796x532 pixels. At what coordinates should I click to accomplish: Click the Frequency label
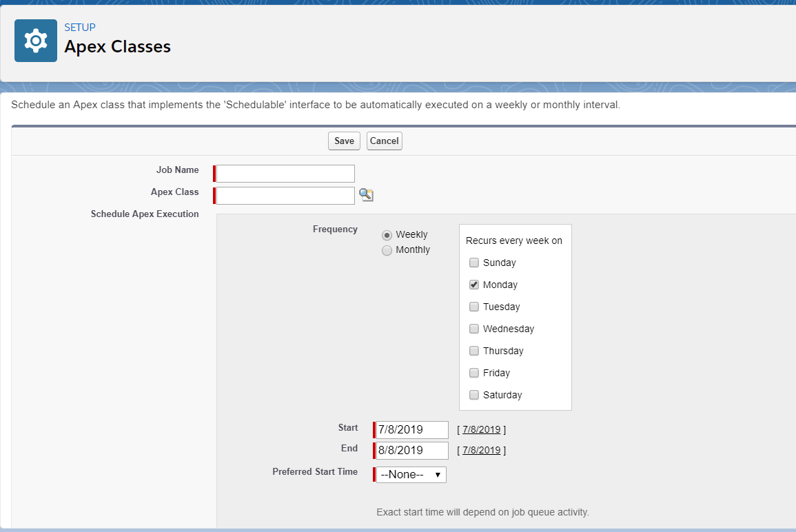point(335,229)
